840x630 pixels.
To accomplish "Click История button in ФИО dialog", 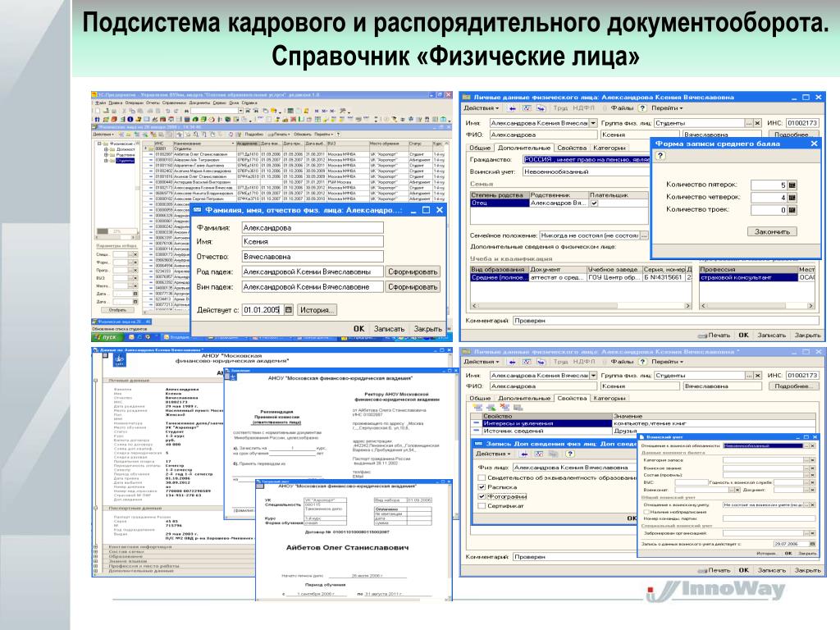I will tap(316, 309).
